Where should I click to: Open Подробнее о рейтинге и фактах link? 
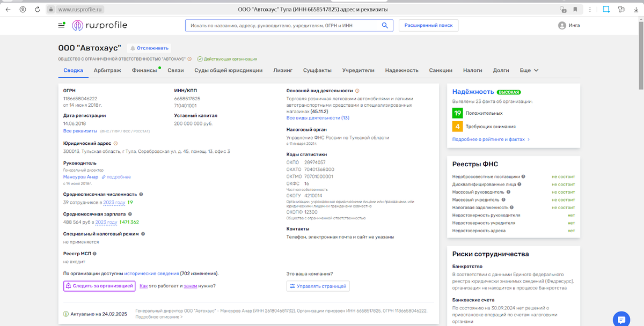[491, 139]
